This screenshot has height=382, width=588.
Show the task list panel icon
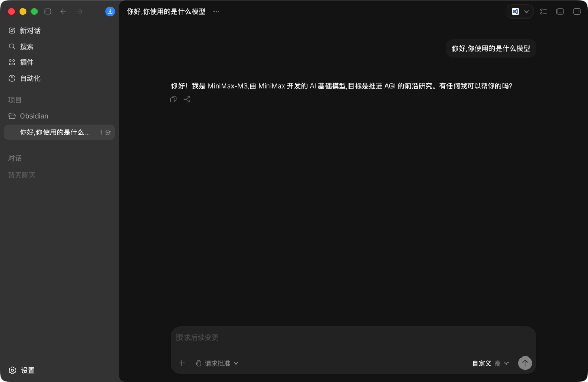click(543, 11)
